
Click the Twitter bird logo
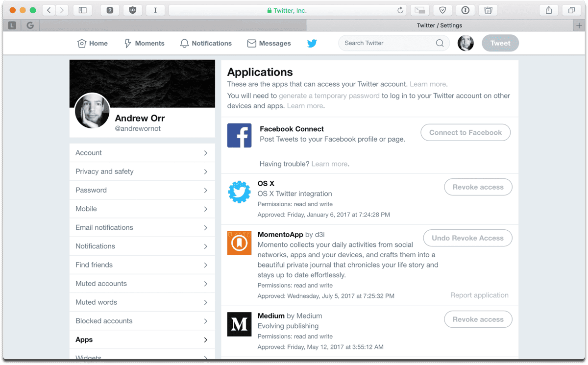312,43
